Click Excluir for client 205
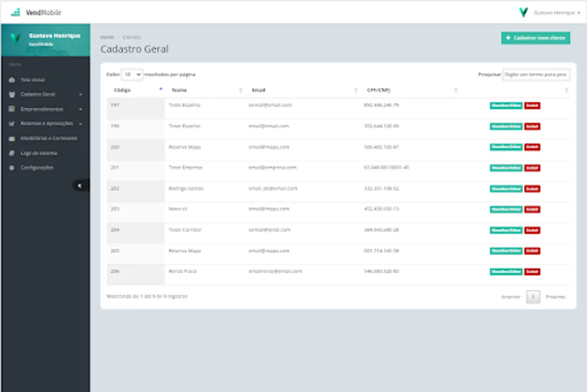The height and width of the screenshot is (392, 587). point(532,251)
